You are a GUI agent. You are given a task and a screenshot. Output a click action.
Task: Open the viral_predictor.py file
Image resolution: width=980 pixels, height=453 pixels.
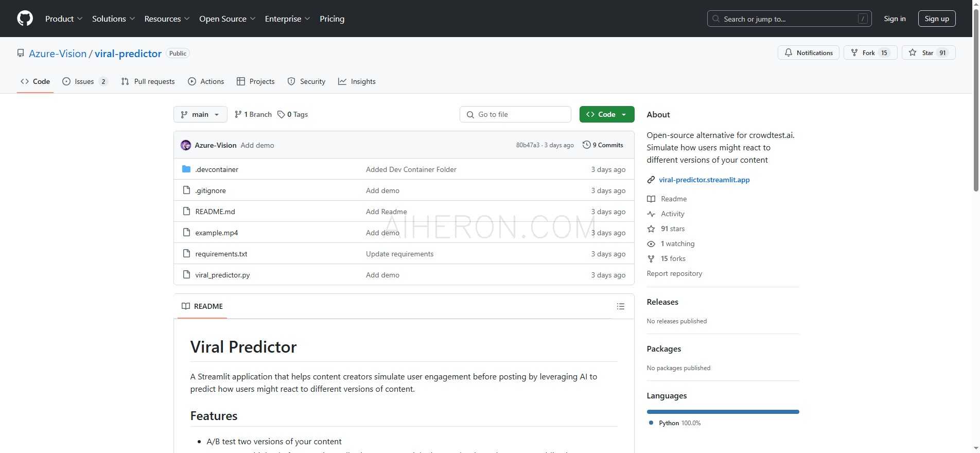(222, 275)
